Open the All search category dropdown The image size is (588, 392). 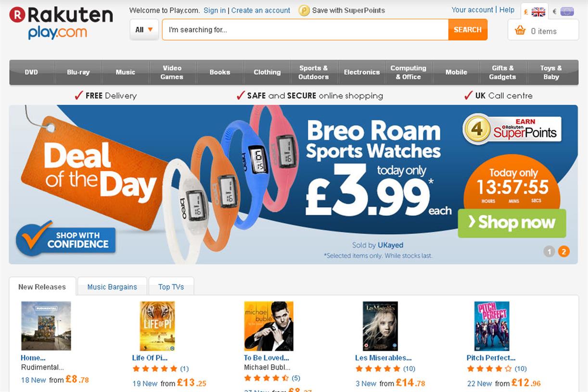(x=144, y=29)
